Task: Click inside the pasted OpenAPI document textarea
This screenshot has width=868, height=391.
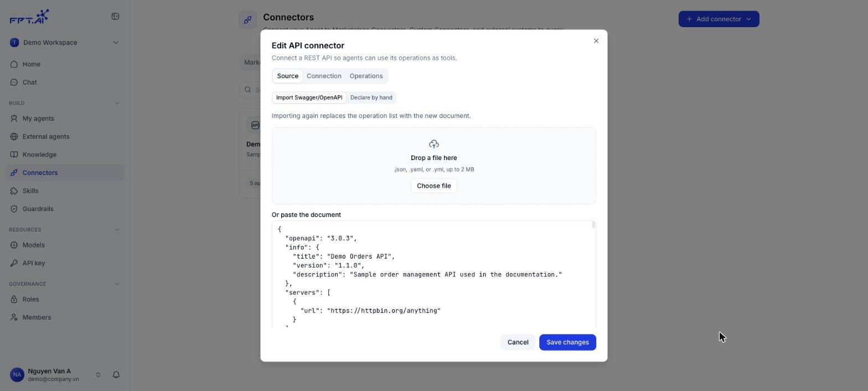Action: 433,274
